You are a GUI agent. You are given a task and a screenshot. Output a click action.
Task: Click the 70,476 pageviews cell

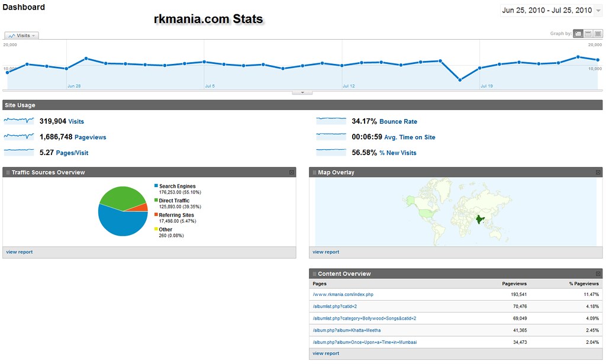(520, 307)
